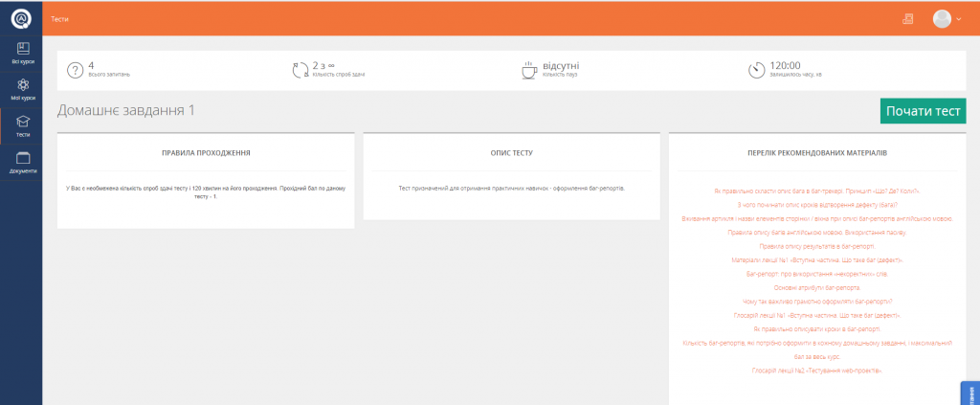
Task: Click the 2 з ∞ attempts value
Action: click(x=323, y=65)
